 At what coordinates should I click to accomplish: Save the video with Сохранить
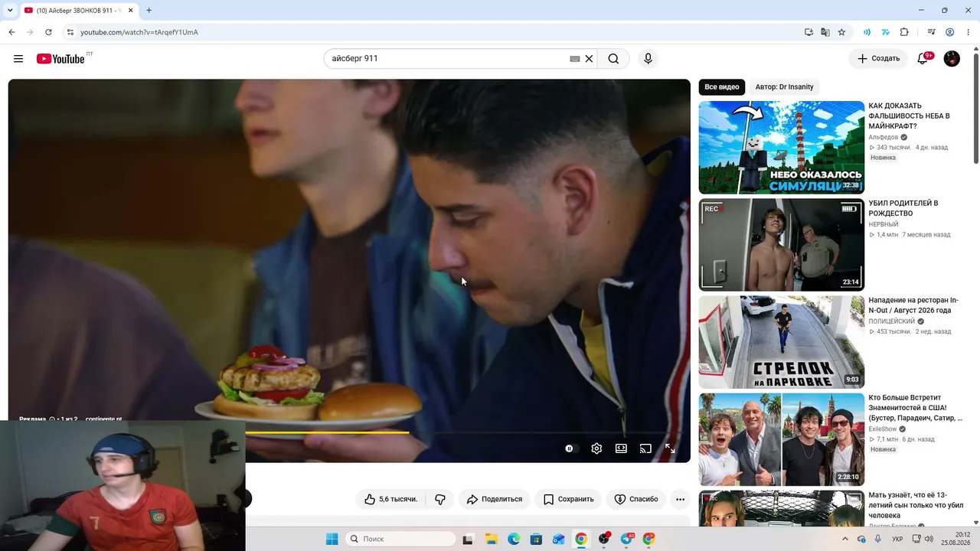coord(568,499)
